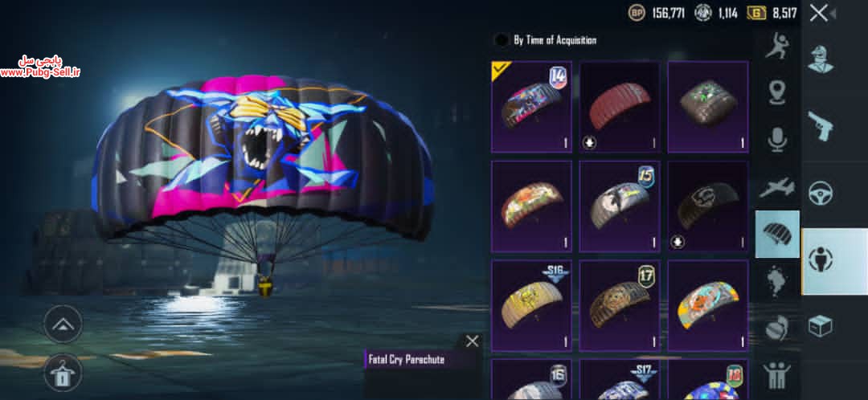The image size is (868, 400).
Task: Open the microphone voice category
Action: tap(777, 140)
